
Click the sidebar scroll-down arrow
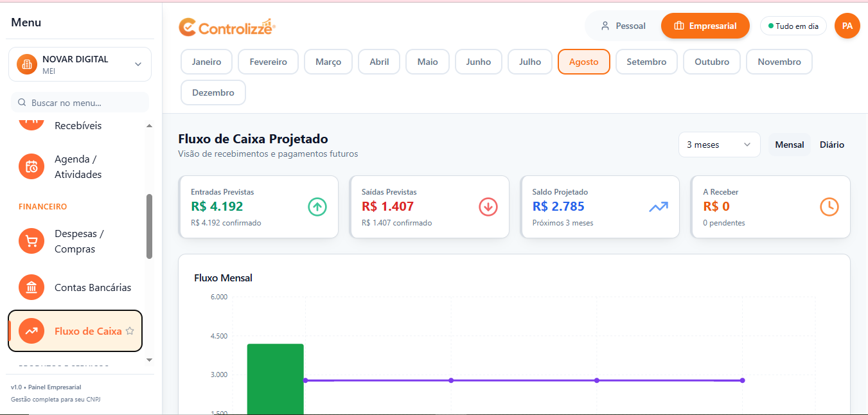coord(150,360)
